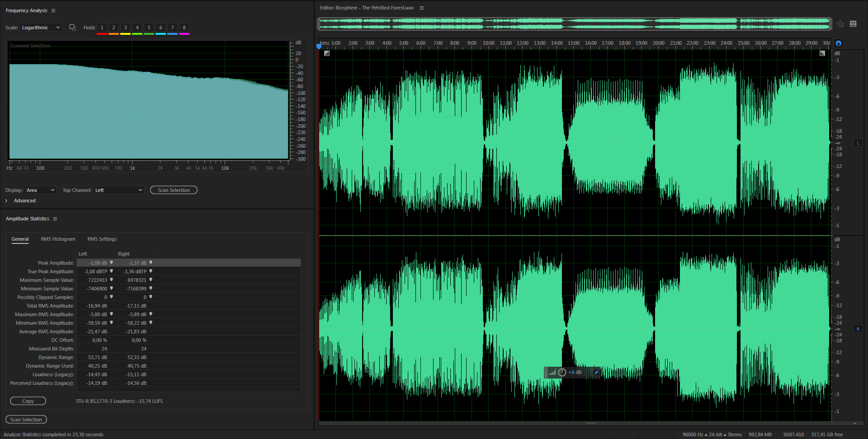Image resolution: width=868 pixels, height=439 pixels.
Task: Click Scan Selection below Amplitude Statistics
Action: [x=26, y=420]
